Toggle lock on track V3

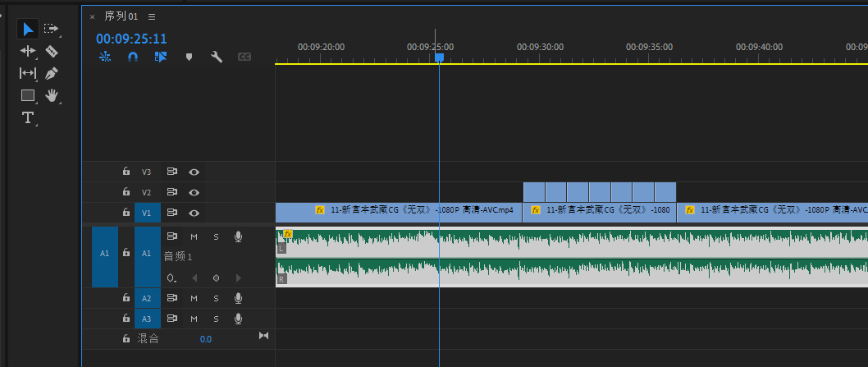tap(126, 172)
